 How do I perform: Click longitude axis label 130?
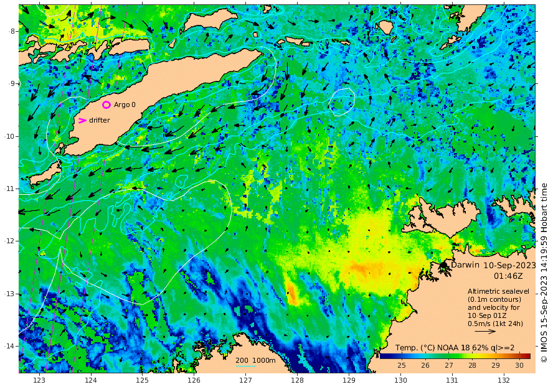[x=400, y=380]
